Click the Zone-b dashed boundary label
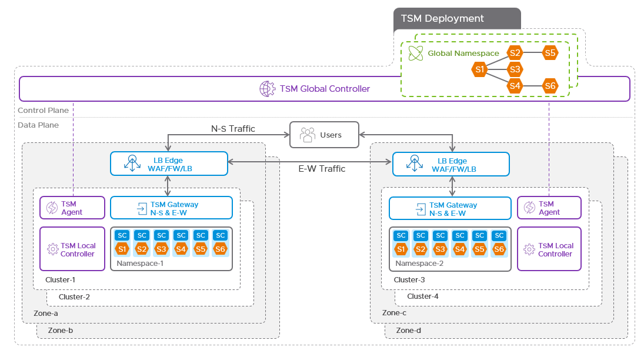This screenshot has height=350, width=644. [59, 331]
